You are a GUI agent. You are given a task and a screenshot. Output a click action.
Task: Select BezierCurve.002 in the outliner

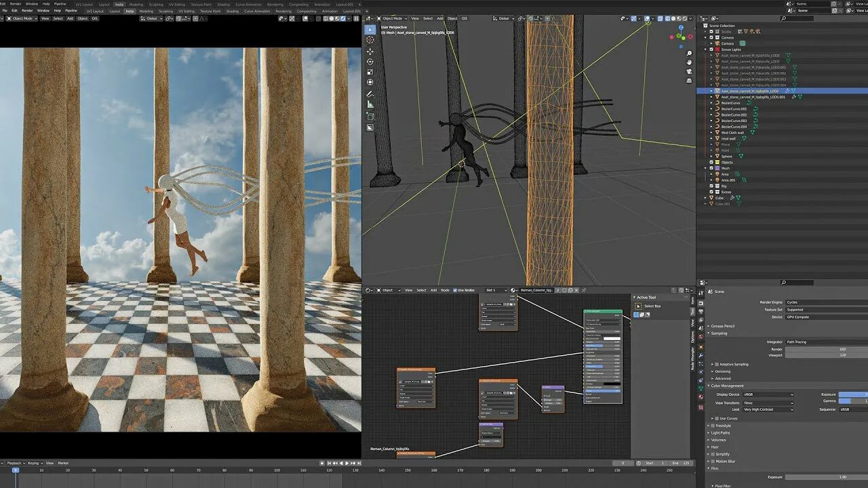(734, 115)
